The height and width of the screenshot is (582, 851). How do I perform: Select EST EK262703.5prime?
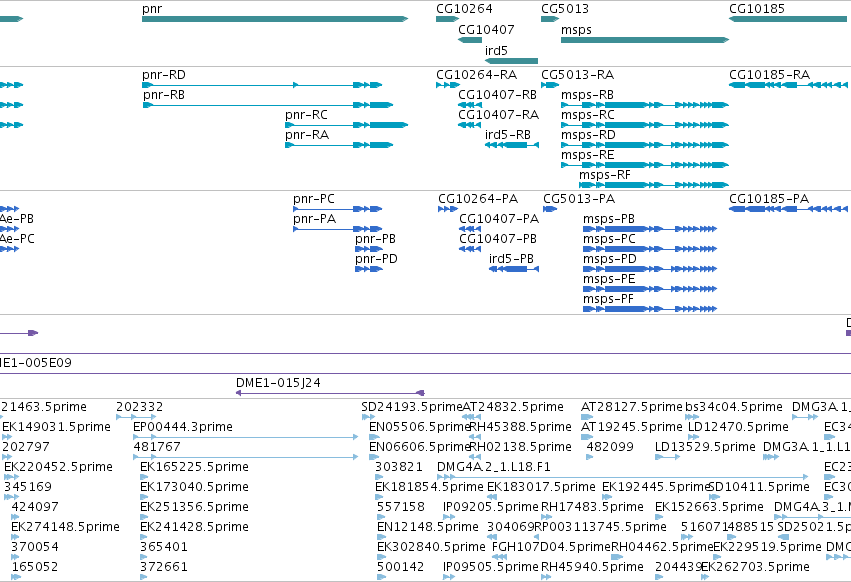coord(707,577)
